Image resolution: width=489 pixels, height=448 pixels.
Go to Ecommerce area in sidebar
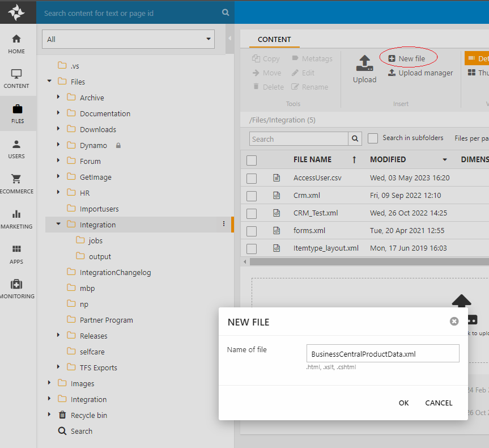point(16,183)
